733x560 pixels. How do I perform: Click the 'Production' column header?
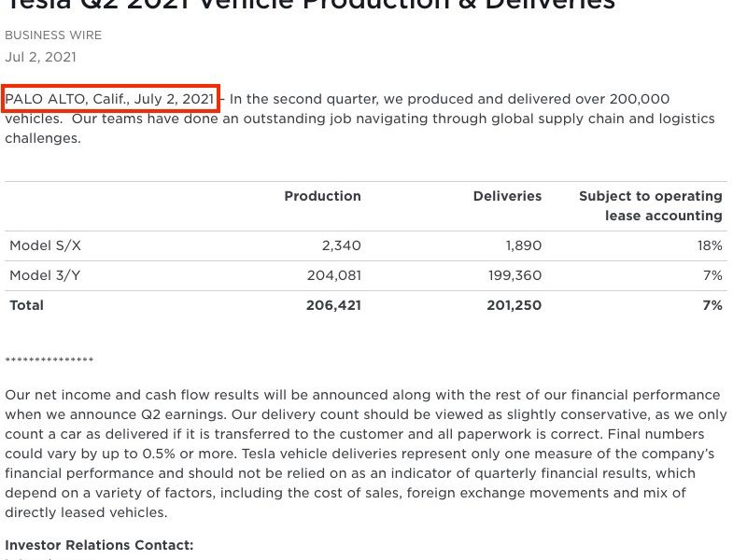pos(322,196)
